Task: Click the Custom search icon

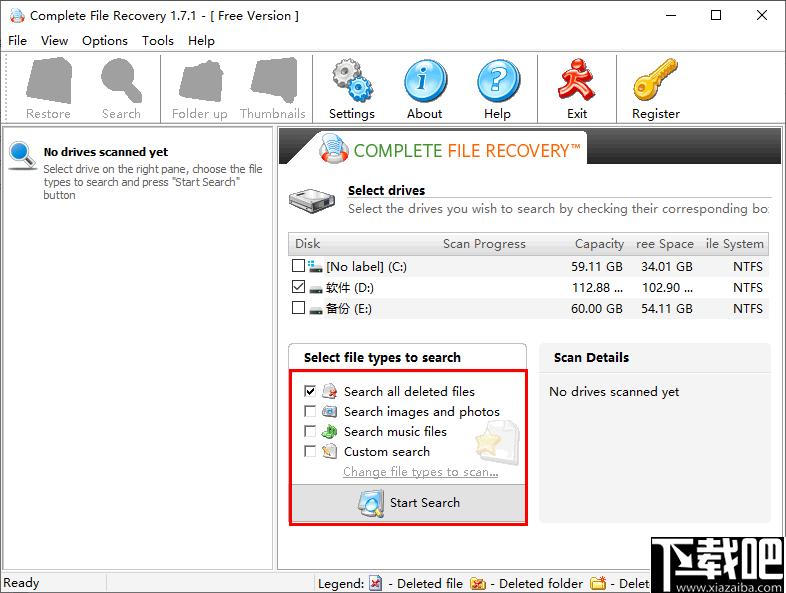Action: pyautogui.click(x=329, y=452)
